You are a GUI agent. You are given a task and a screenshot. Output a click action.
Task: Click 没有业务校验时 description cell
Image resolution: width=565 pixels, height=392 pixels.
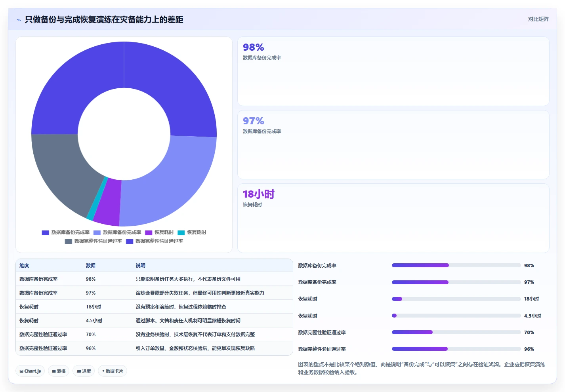[x=195, y=335]
